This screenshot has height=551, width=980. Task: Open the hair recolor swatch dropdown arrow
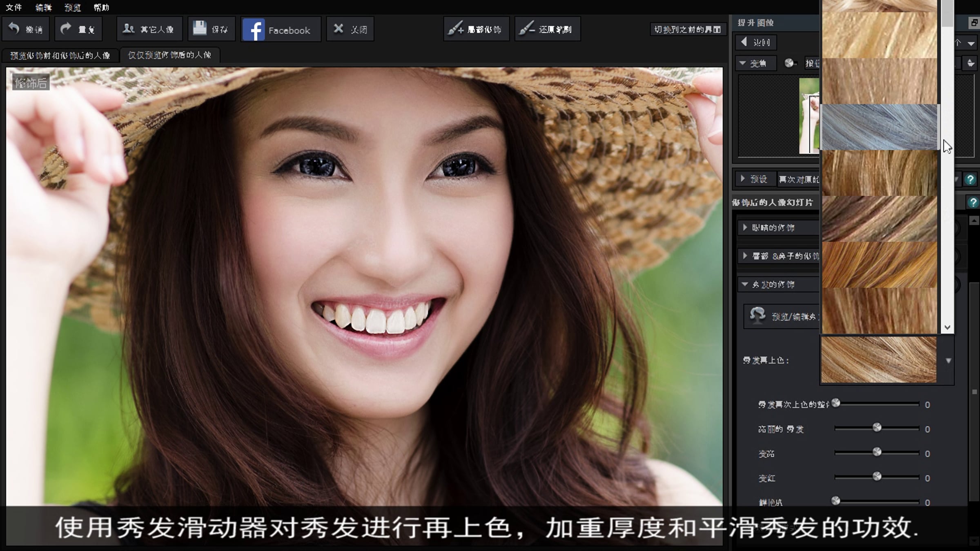[x=948, y=361]
